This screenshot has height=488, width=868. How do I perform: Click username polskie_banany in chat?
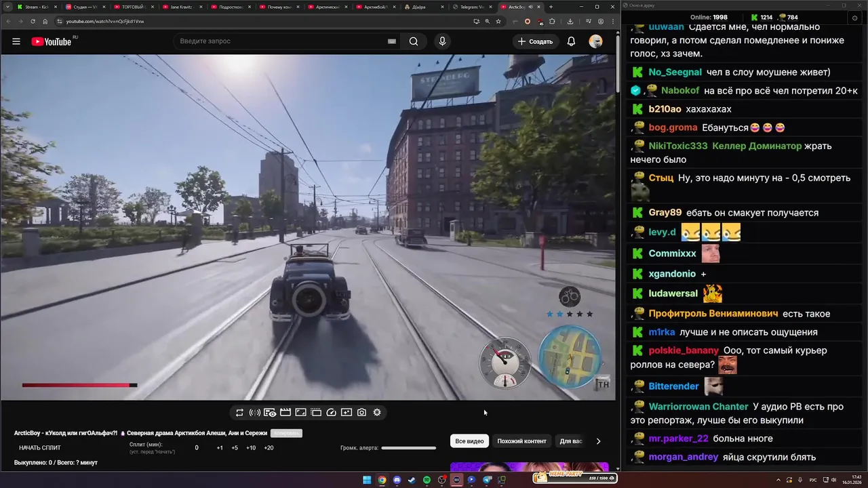[x=684, y=350]
